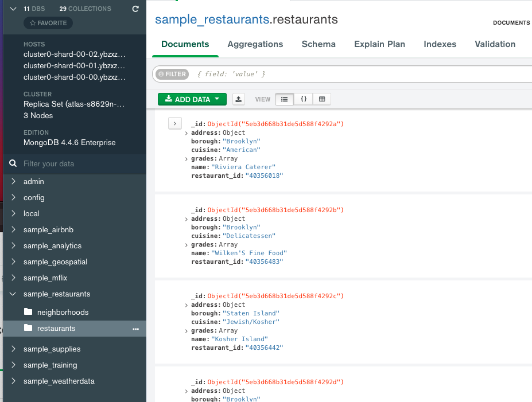Collapse the sample_restaurants database
The height and width of the screenshot is (402, 532).
click(x=13, y=294)
